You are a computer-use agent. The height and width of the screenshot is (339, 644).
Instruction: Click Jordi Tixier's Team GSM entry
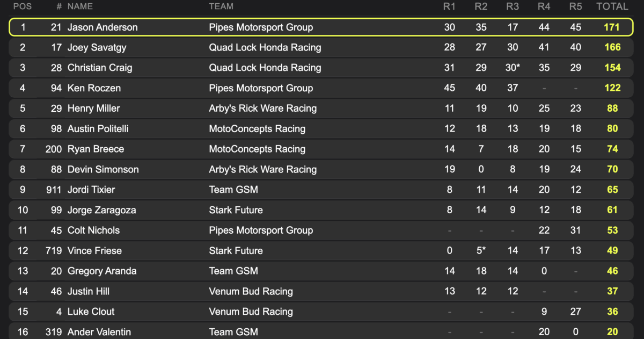tap(233, 190)
